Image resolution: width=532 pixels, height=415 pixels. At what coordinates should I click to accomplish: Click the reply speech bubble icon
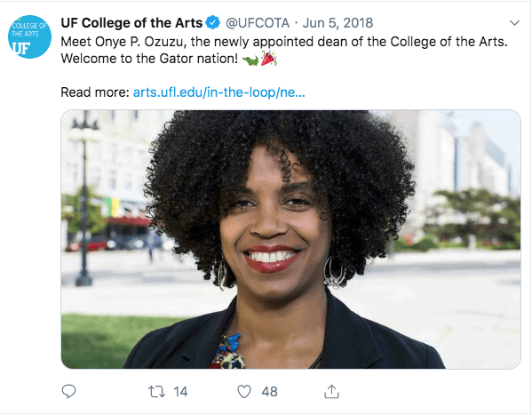pos(69,392)
